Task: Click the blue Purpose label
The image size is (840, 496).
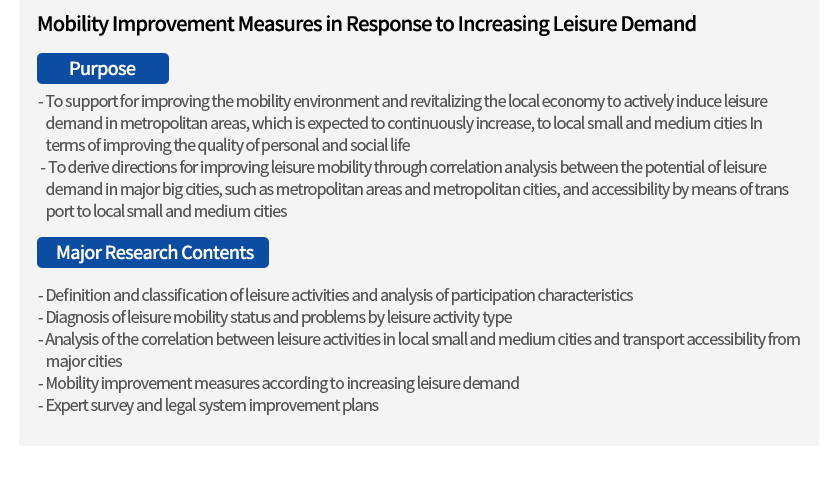Action: coord(103,69)
